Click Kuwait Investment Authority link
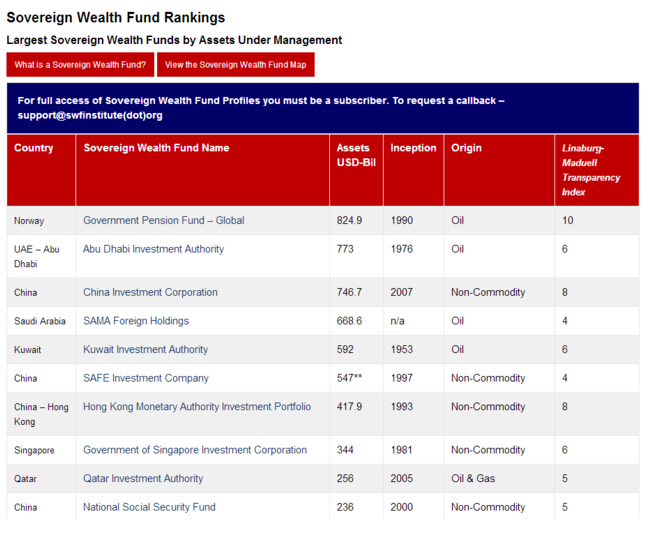 (x=145, y=350)
